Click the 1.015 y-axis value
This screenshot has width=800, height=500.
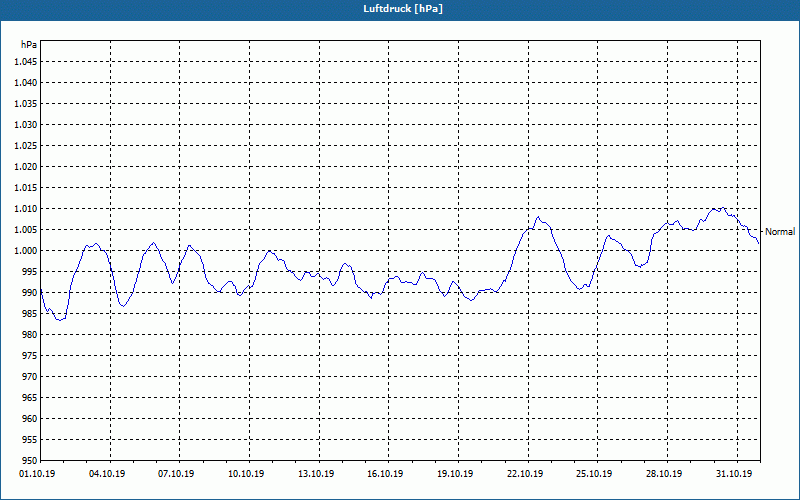[27, 188]
